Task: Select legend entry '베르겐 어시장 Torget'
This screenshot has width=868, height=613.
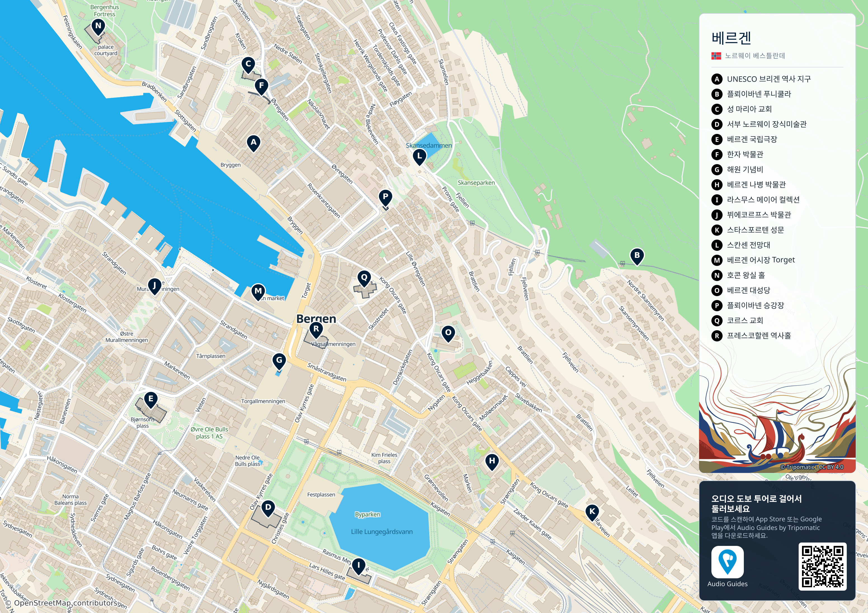Action: pos(761,260)
